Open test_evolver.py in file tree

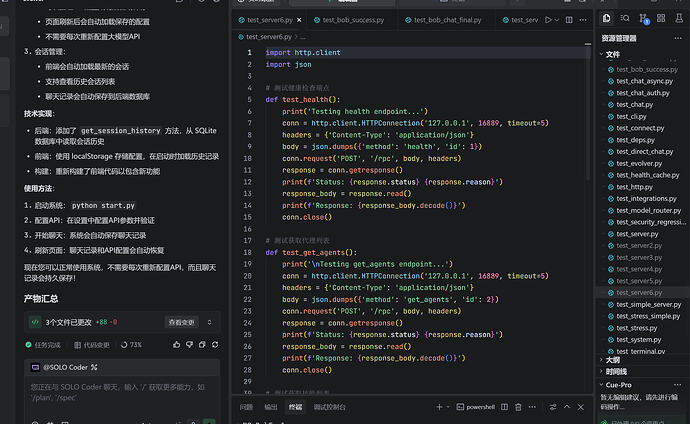pyautogui.click(x=639, y=163)
